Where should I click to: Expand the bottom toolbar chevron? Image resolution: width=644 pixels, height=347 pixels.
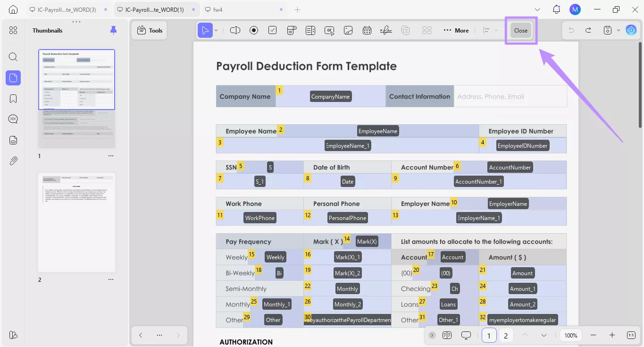tap(432, 335)
